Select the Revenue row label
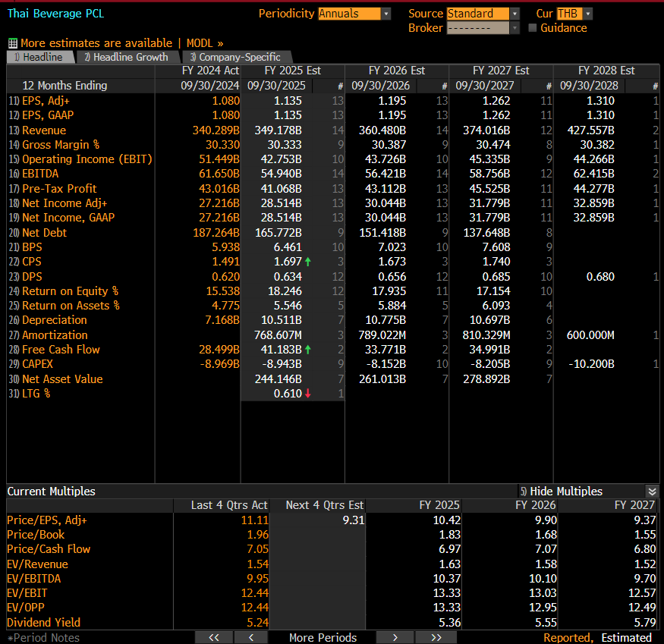Viewport: 664px width, 644px height. pos(45,130)
